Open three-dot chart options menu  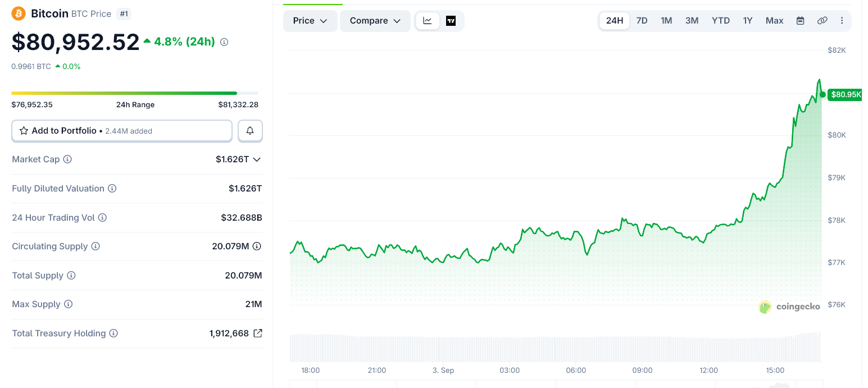842,21
